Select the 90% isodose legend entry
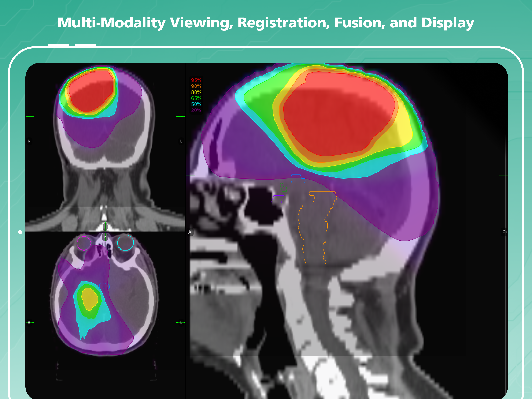 coord(196,86)
